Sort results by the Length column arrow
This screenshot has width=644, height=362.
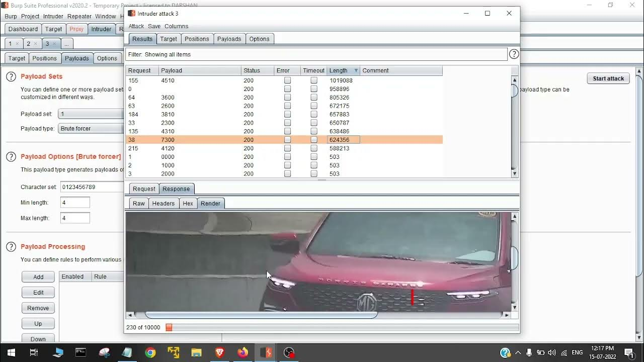tap(356, 71)
